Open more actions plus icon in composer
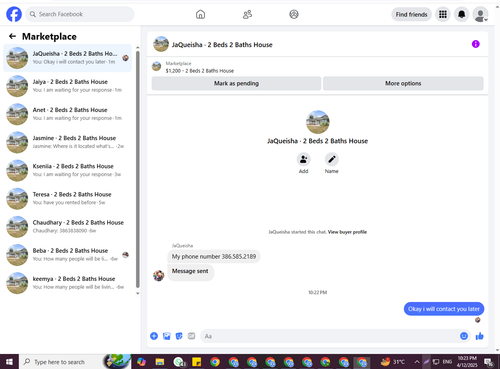The width and height of the screenshot is (500, 369). pyautogui.click(x=154, y=336)
